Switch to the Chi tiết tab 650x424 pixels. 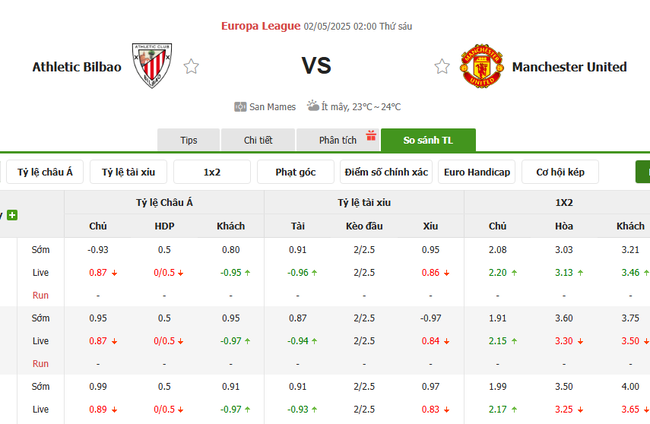tap(259, 141)
